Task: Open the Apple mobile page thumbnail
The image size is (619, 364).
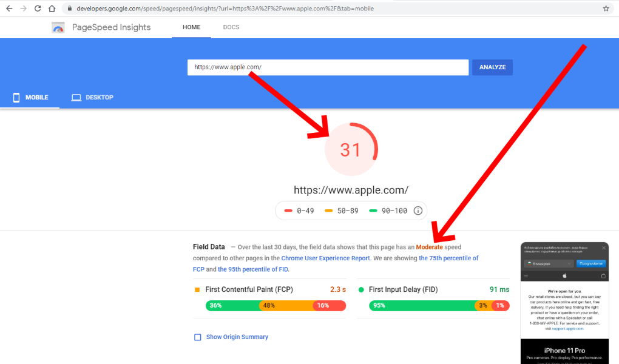Action: click(x=564, y=303)
